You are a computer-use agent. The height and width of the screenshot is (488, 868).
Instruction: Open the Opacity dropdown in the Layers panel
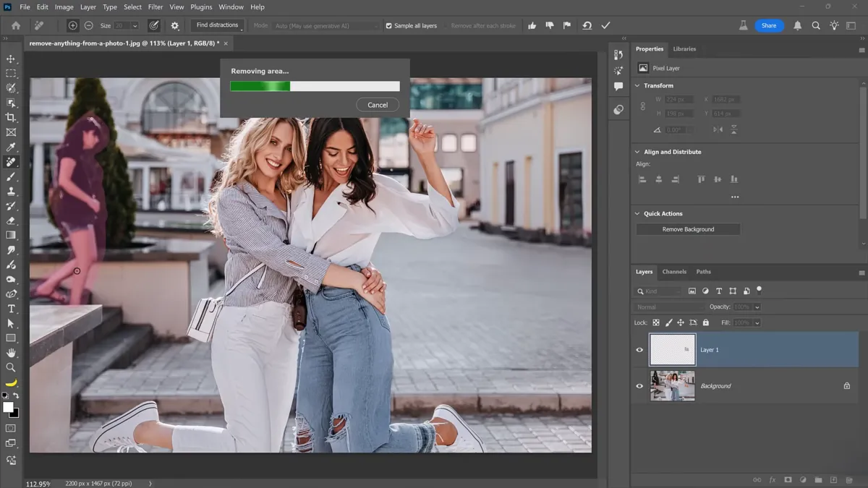point(759,307)
